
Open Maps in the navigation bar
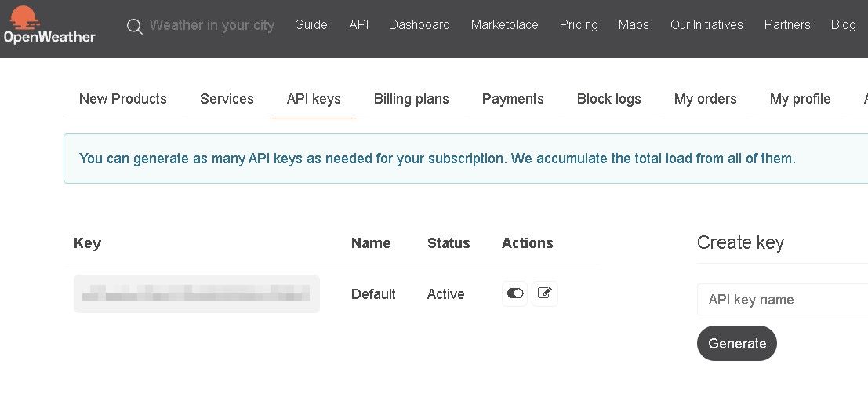(x=633, y=25)
